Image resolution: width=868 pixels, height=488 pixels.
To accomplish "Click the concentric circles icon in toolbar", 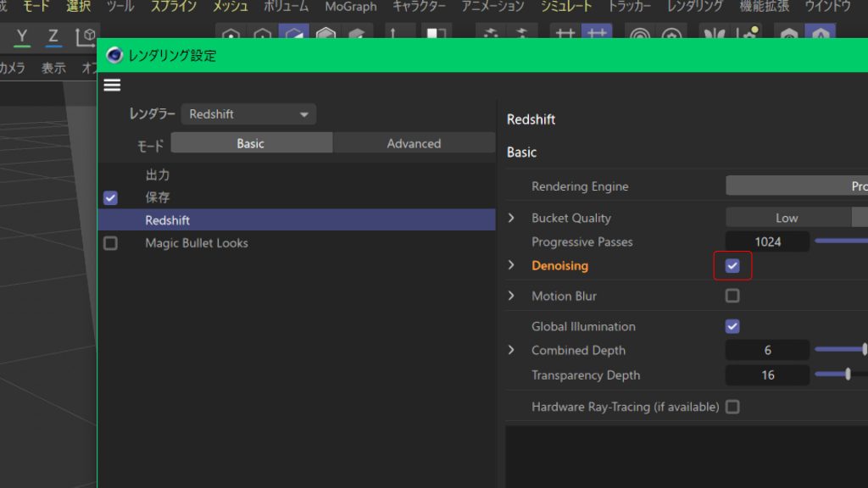I will [x=640, y=36].
